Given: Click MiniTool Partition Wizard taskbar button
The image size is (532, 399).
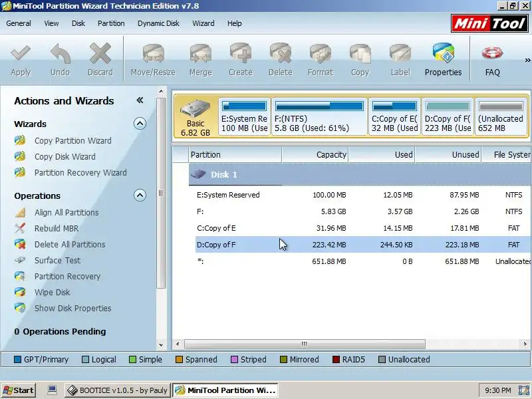Looking at the screenshot, I should coord(225,390).
